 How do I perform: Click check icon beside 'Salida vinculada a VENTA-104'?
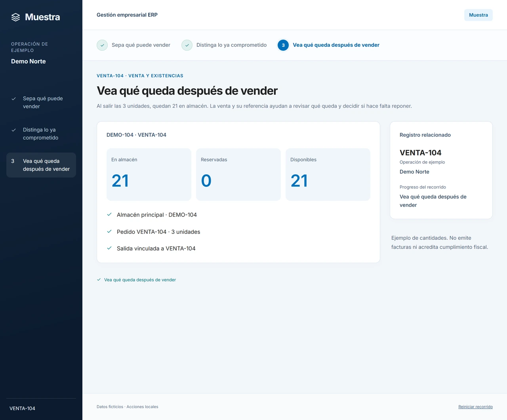pyautogui.click(x=109, y=248)
